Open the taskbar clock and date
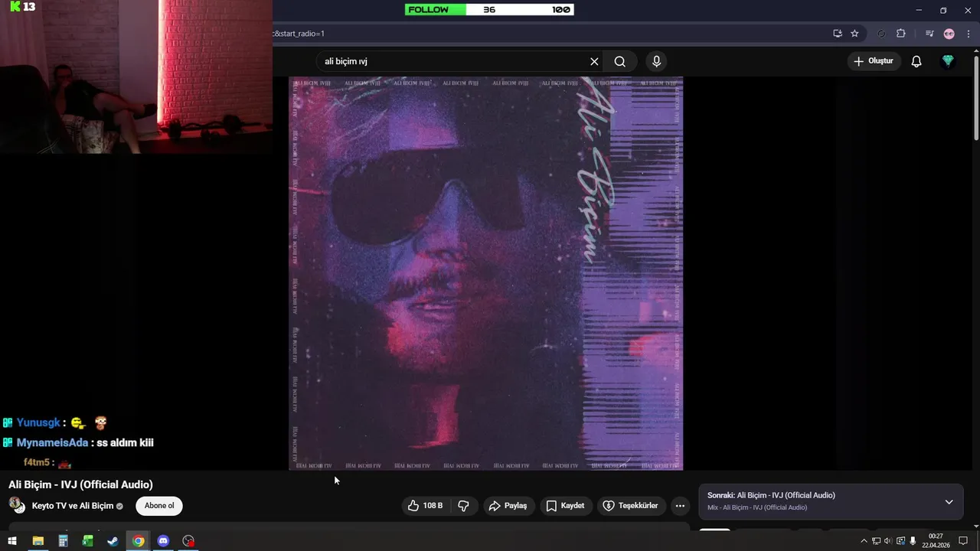This screenshot has width=980, height=551. coord(936,541)
